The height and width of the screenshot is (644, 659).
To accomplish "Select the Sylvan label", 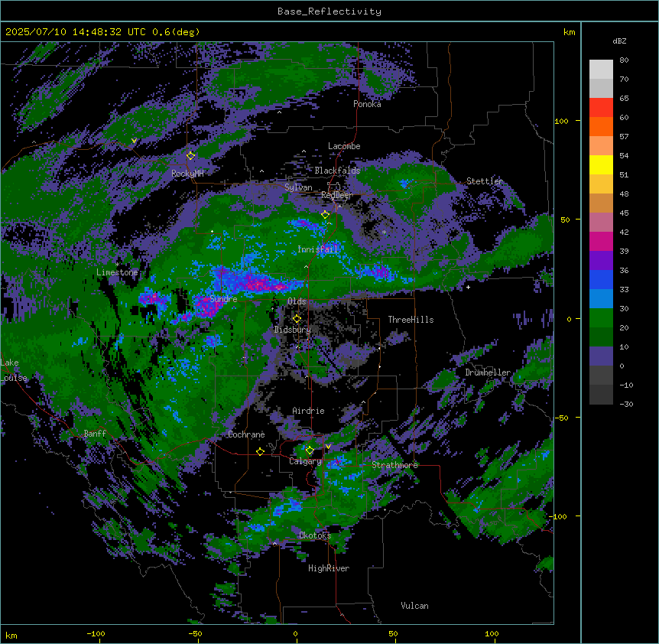I will (x=298, y=187).
